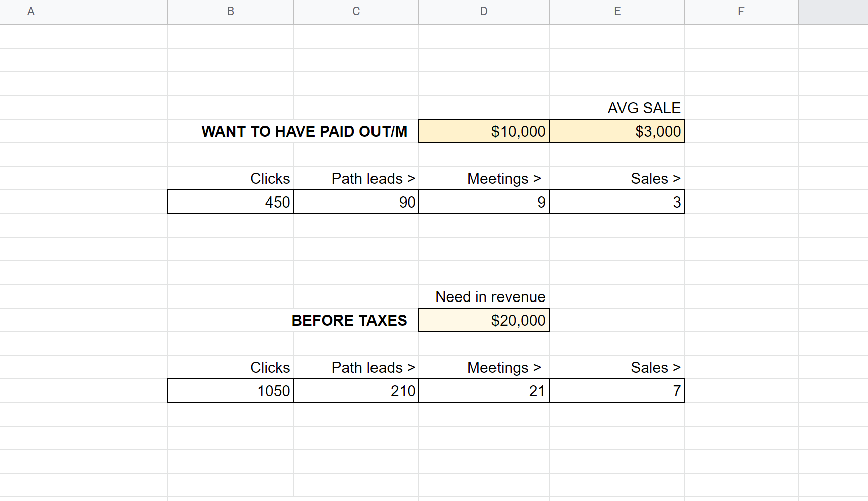Click column E header
The height and width of the screenshot is (501, 868).
click(x=617, y=12)
